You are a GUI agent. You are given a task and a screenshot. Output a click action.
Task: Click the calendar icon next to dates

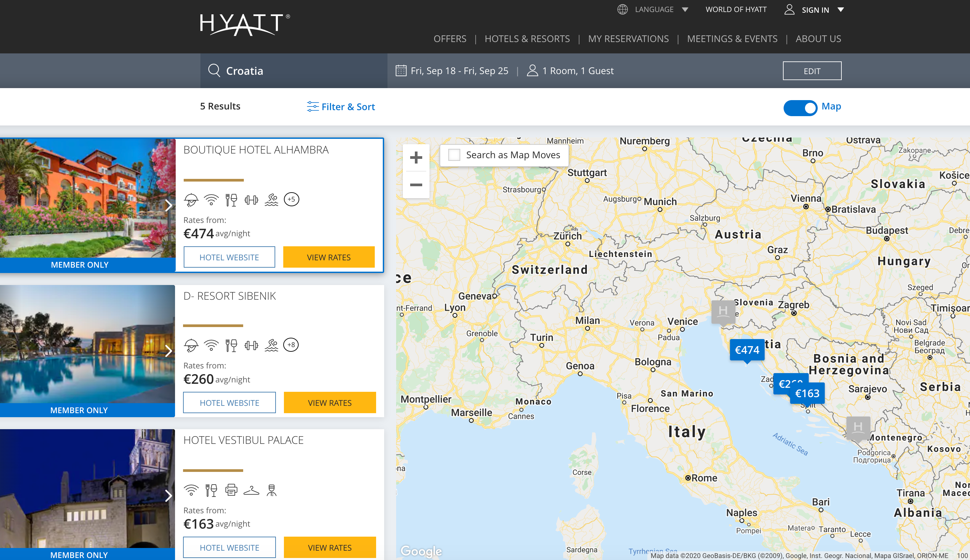[x=401, y=71]
